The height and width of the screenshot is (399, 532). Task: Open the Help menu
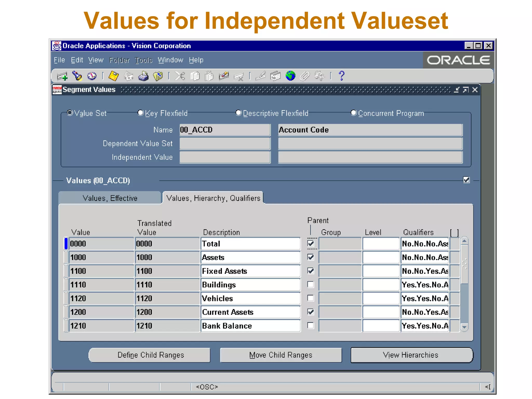click(x=196, y=60)
